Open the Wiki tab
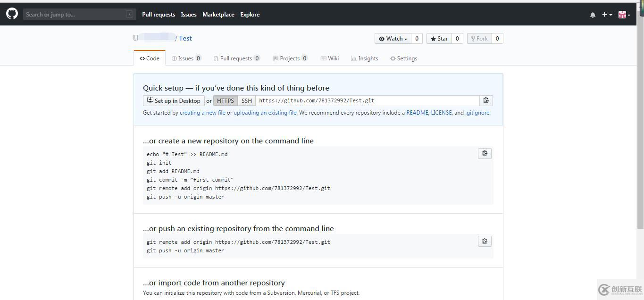 (330, 58)
